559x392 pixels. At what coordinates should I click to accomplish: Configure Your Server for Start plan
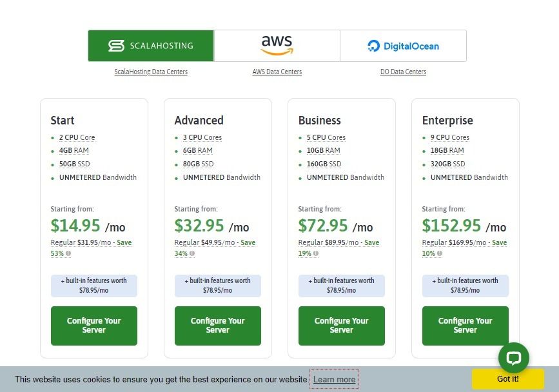pyautogui.click(x=93, y=326)
